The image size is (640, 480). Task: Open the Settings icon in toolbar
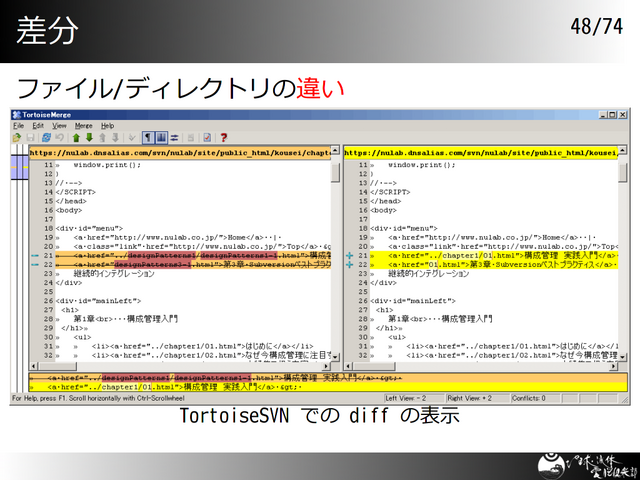[x=206, y=137]
